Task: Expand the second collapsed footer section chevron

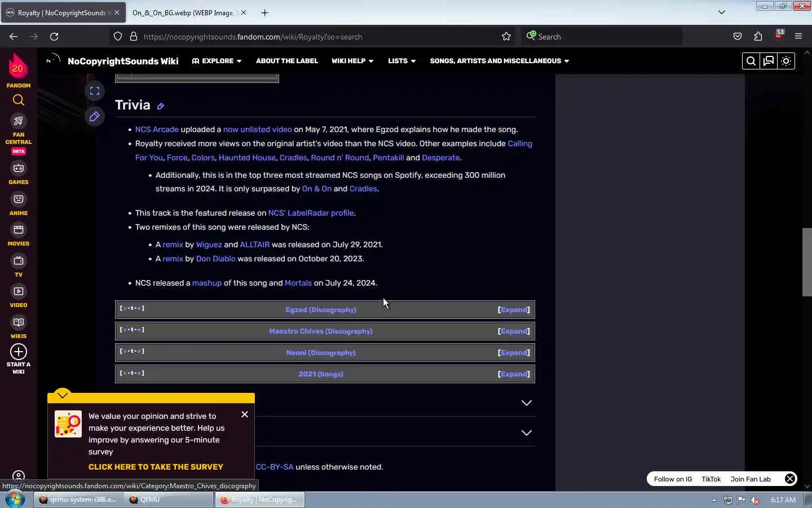Action: click(x=526, y=433)
